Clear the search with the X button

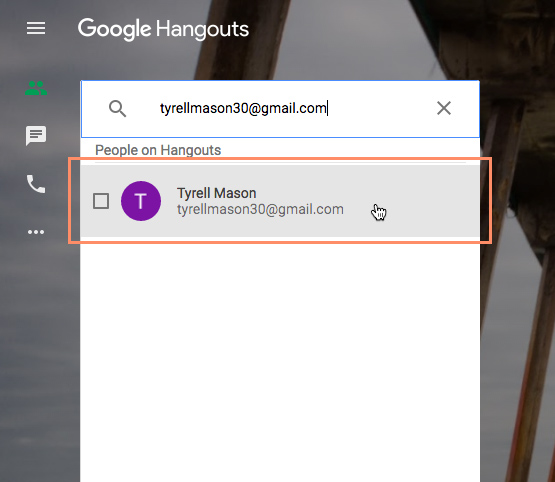(444, 108)
